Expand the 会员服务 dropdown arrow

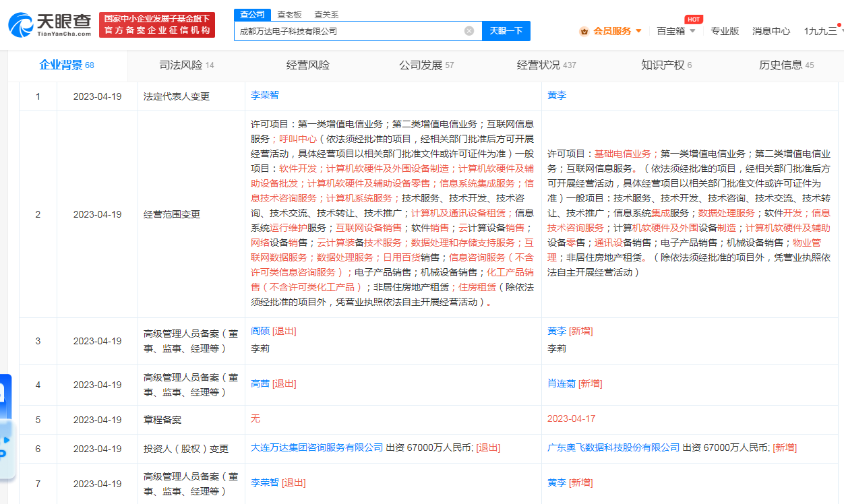point(639,31)
